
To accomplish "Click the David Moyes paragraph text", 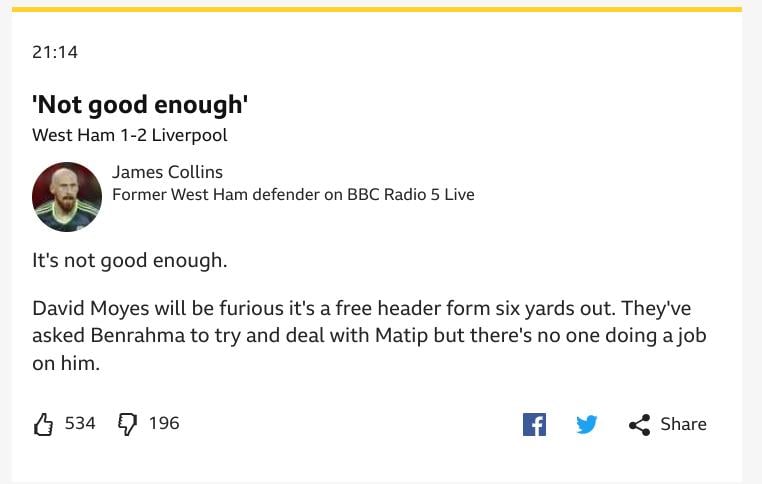I will click(x=369, y=335).
